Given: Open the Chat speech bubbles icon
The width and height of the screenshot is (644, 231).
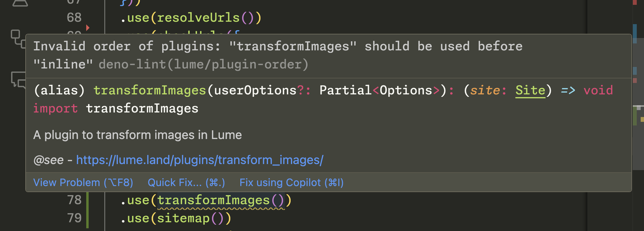Looking at the screenshot, I should click(x=18, y=80).
